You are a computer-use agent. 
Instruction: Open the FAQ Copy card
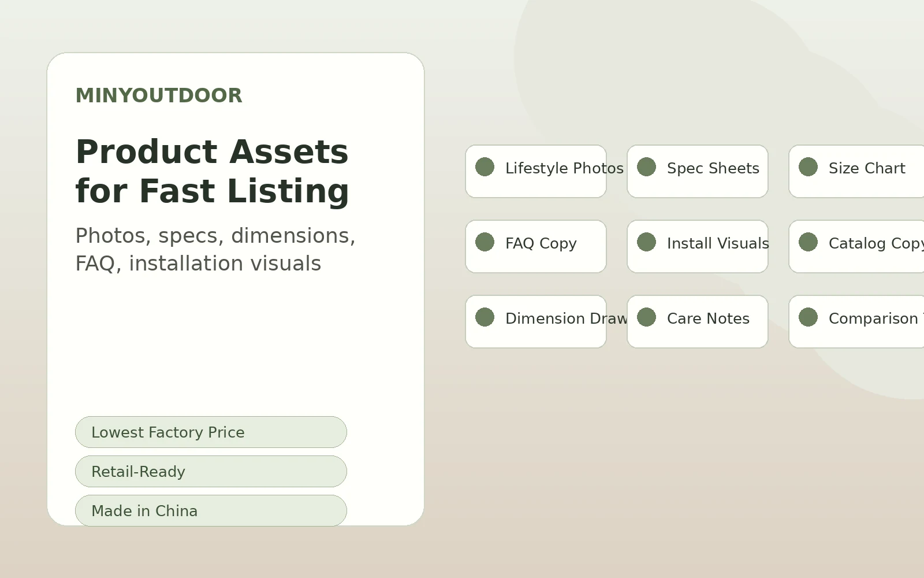[x=536, y=247]
